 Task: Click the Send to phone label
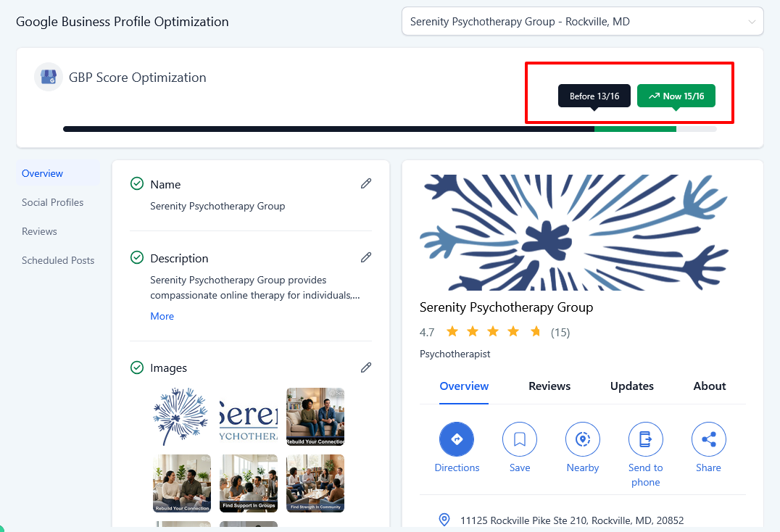[646, 475]
